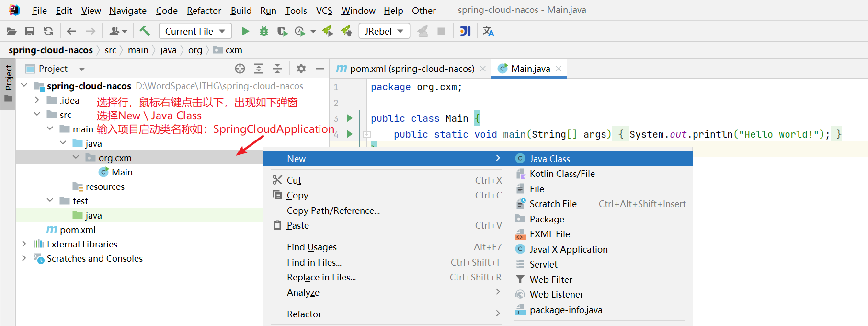Screen dimensions: 868x326
Task: Click the cxm breadcrumb folder
Action: pos(228,50)
